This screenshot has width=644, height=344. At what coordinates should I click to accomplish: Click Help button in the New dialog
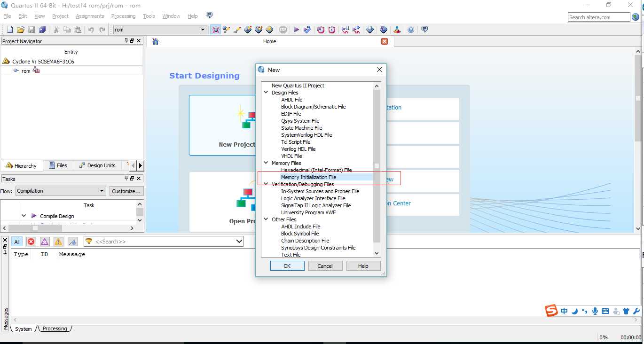click(x=363, y=266)
